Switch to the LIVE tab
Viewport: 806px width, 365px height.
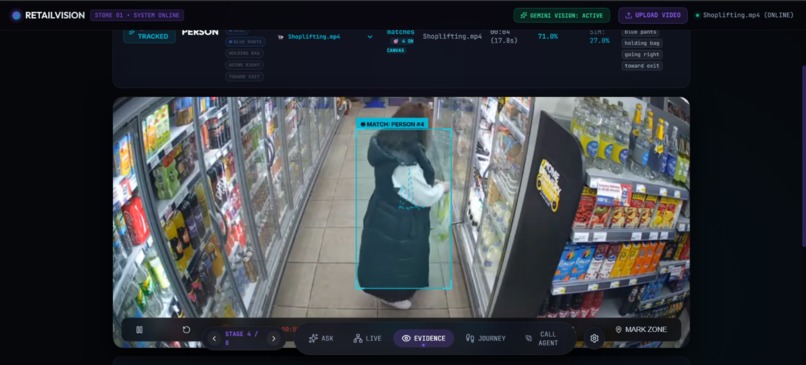pyautogui.click(x=368, y=338)
